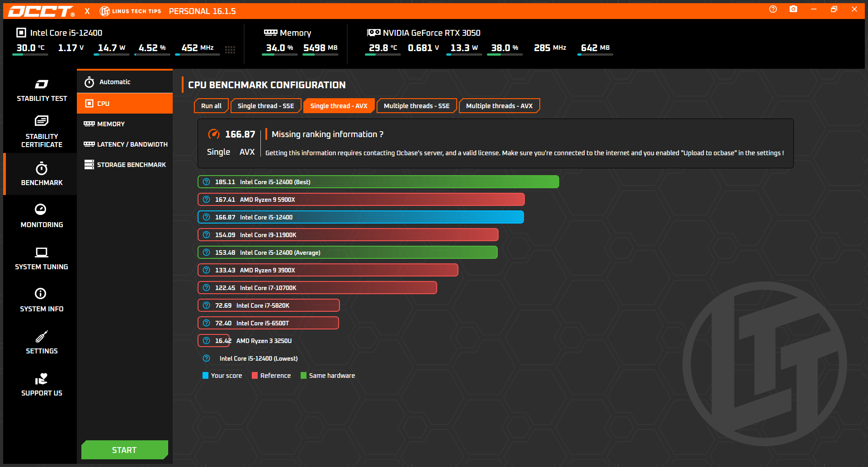Click your blue 166.87 score bar
868x467 pixels.
pos(361,217)
